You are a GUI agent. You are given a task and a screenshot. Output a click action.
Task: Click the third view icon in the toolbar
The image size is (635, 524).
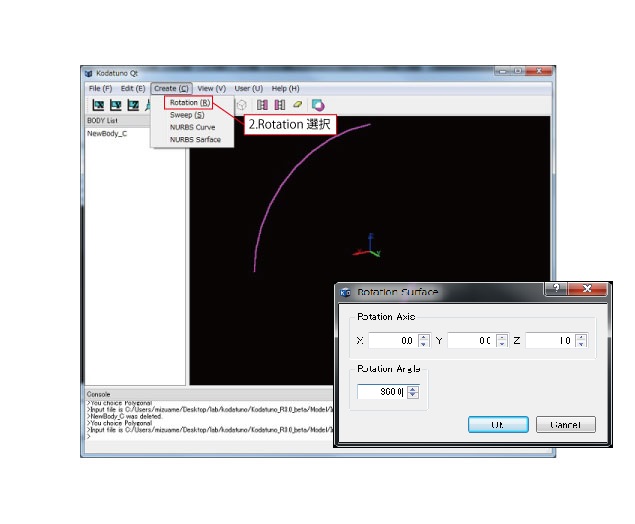coord(132,105)
